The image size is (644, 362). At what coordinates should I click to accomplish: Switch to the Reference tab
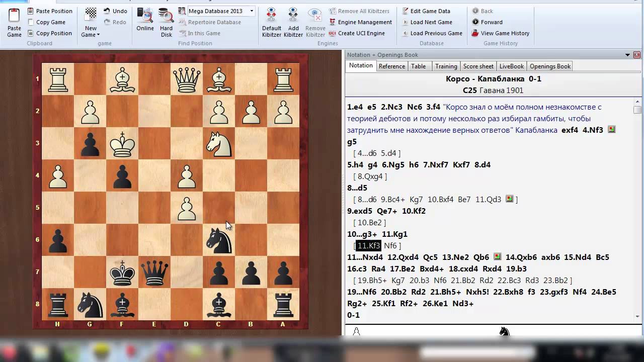391,66
